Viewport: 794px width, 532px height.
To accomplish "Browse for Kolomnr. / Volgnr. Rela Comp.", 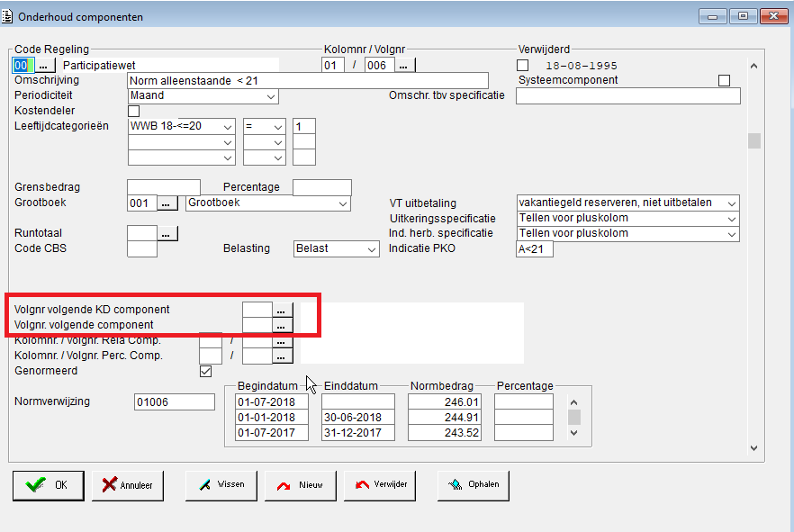I will pos(282,340).
